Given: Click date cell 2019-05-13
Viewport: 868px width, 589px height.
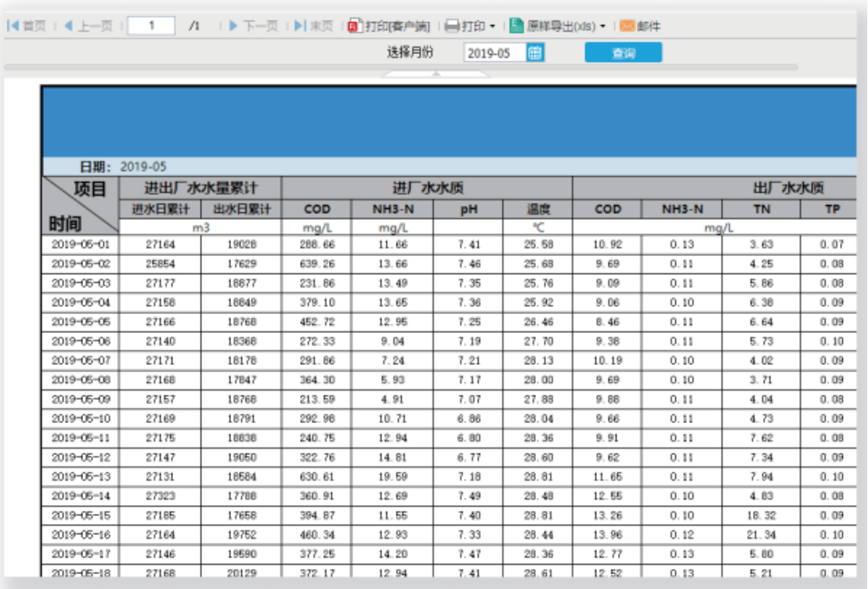Looking at the screenshot, I should pyautogui.click(x=81, y=477).
